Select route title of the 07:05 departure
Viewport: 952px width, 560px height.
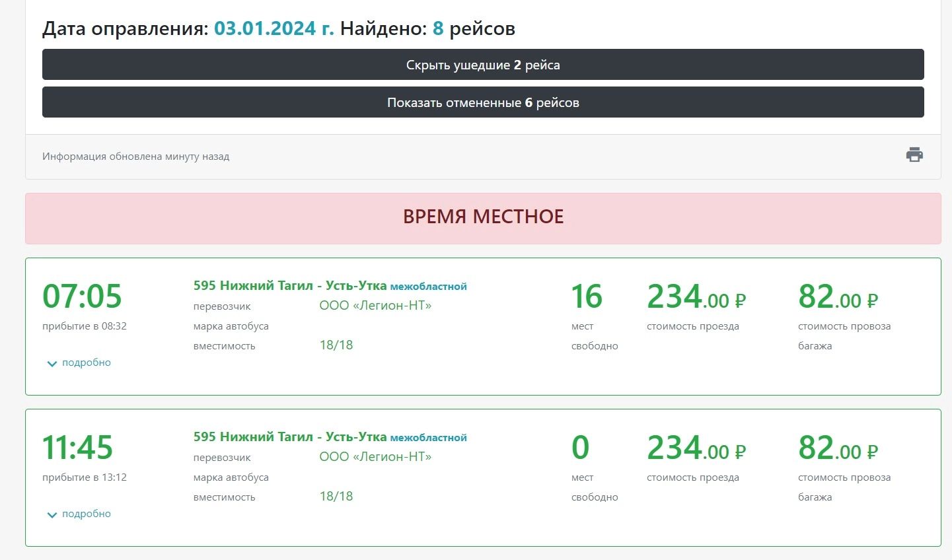289,285
